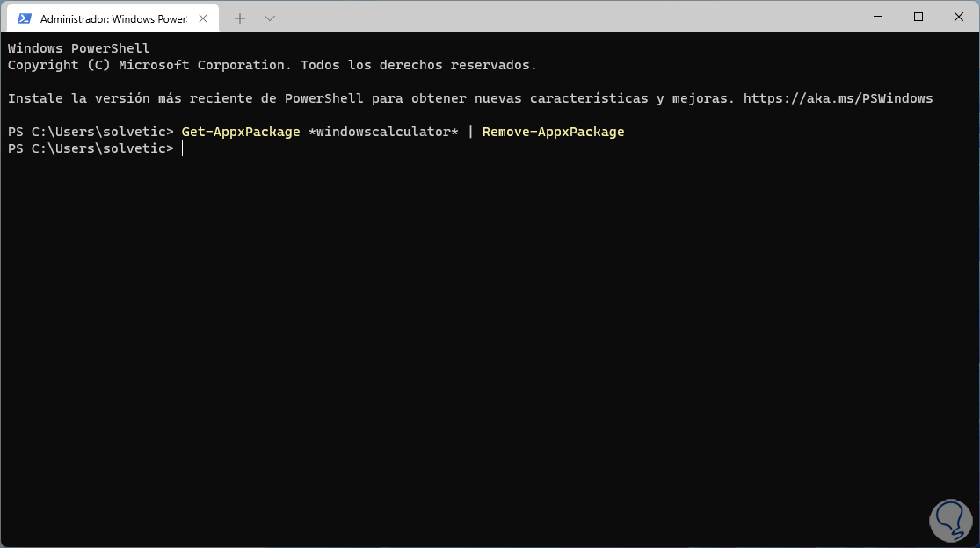Click the *windowscalculator* argument text
Screen dimensions: 980x548
(382, 132)
